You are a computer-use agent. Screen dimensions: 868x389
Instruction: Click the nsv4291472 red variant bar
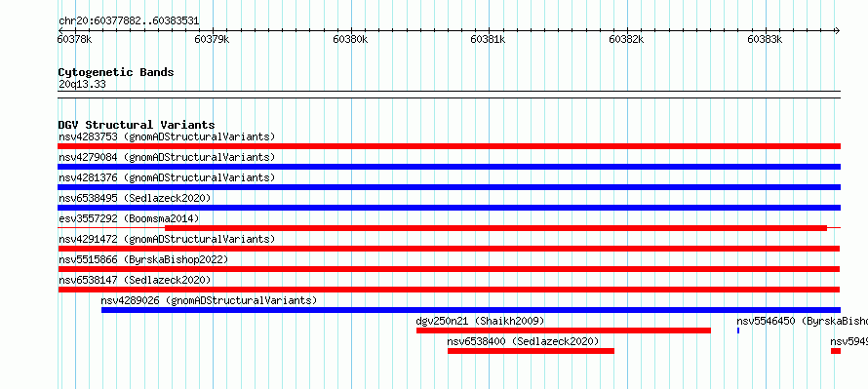pos(449,249)
